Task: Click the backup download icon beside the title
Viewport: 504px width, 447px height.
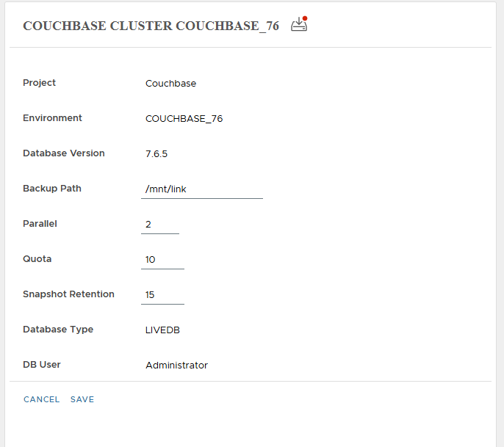Action: (x=298, y=25)
